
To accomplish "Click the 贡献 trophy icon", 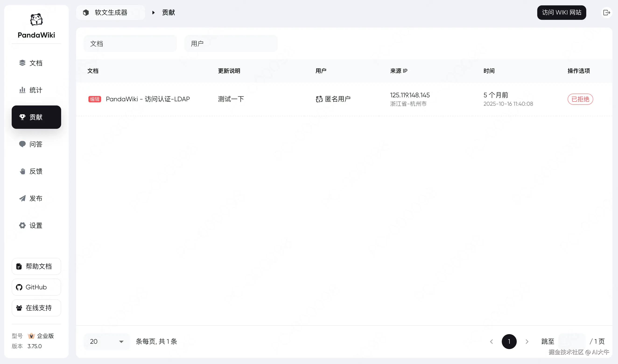I will [22, 117].
